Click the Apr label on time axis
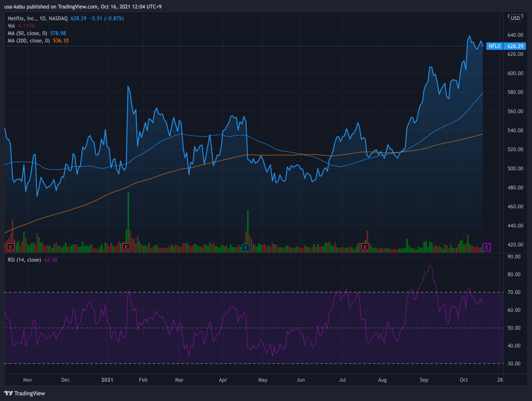This screenshot has width=532, height=401. pos(223,380)
